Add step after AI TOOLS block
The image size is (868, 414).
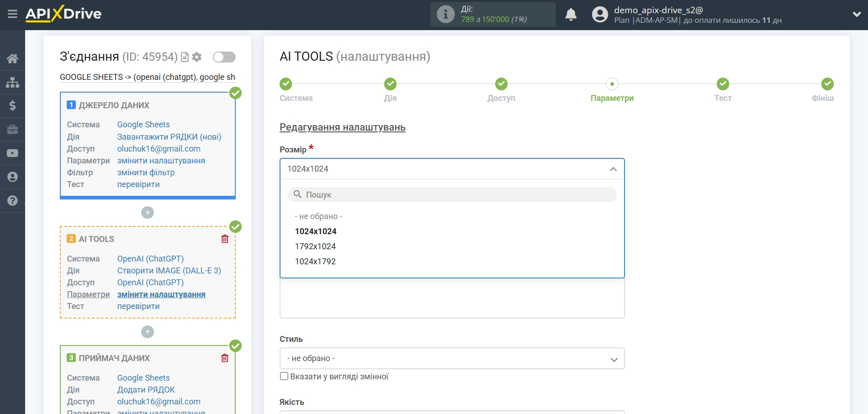(x=148, y=332)
